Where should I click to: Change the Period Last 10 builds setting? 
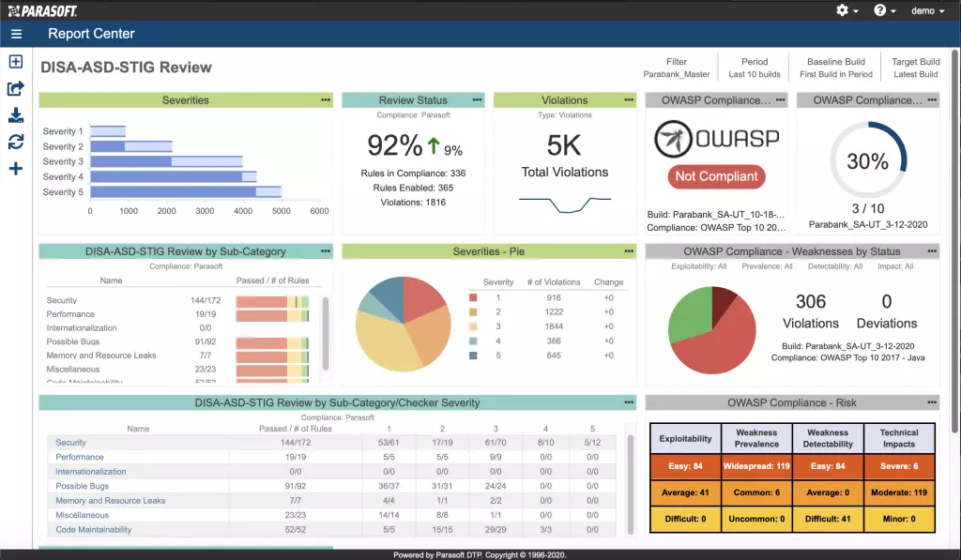pyautogui.click(x=755, y=68)
